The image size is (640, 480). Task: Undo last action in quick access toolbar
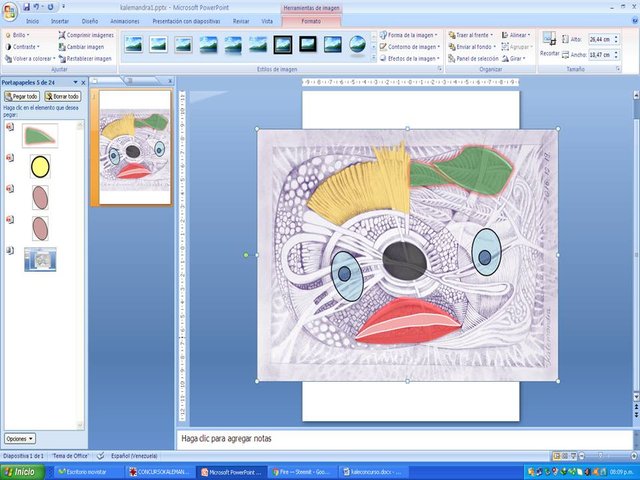pyautogui.click(x=37, y=7)
